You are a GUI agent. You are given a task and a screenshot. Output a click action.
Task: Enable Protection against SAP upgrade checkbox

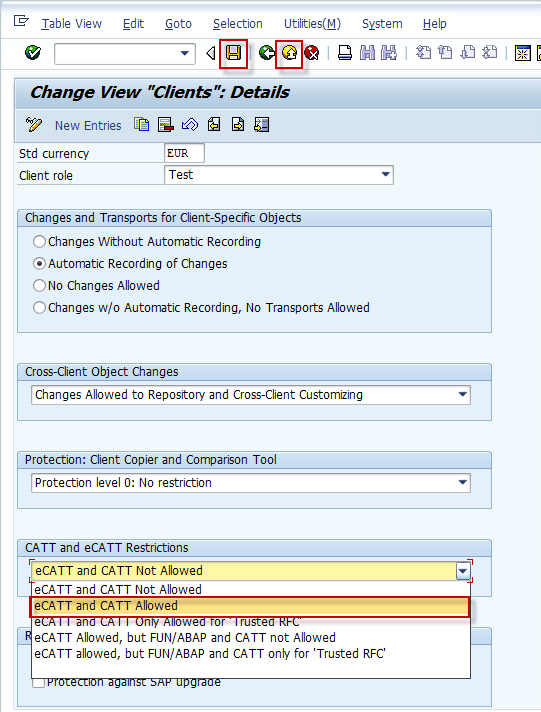39,682
